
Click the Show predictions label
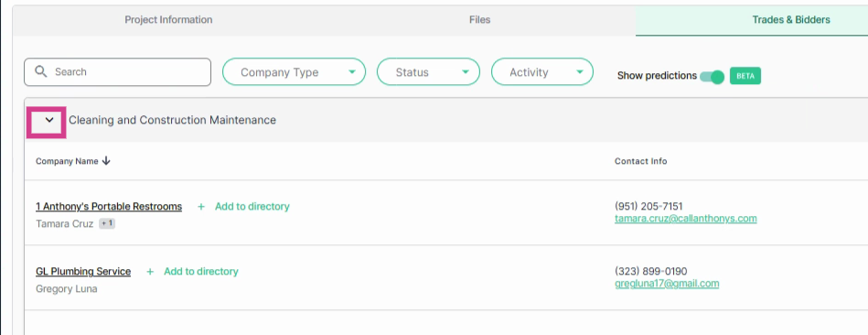tap(657, 76)
